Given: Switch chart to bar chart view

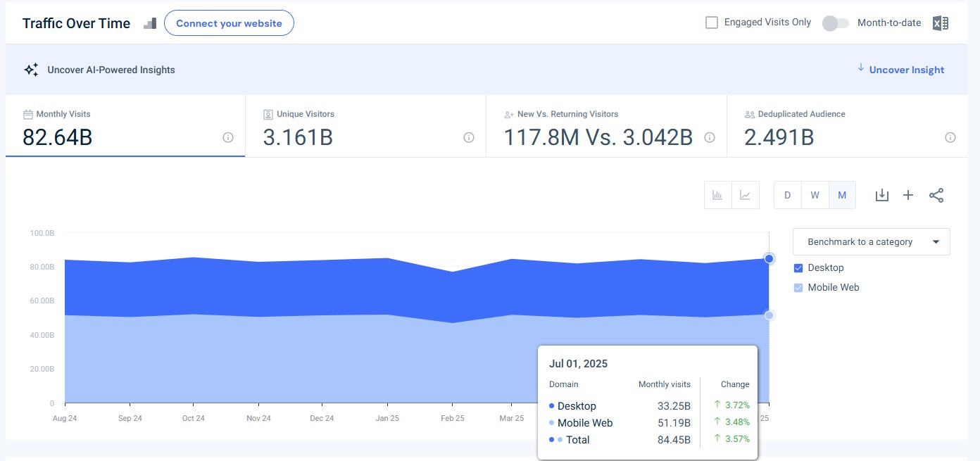Looking at the screenshot, I should click(x=717, y=195).
